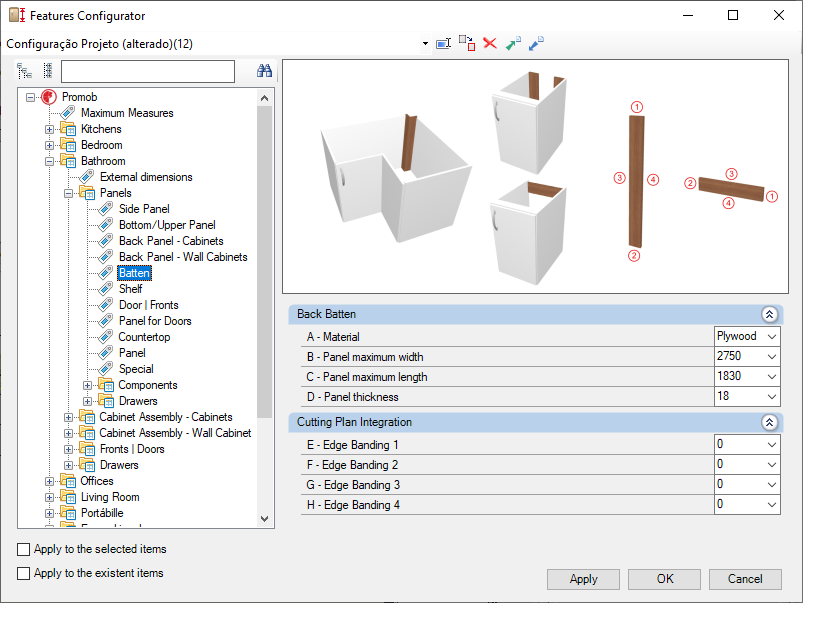Click the tree scrollbar down arrow

coord(265,519)
